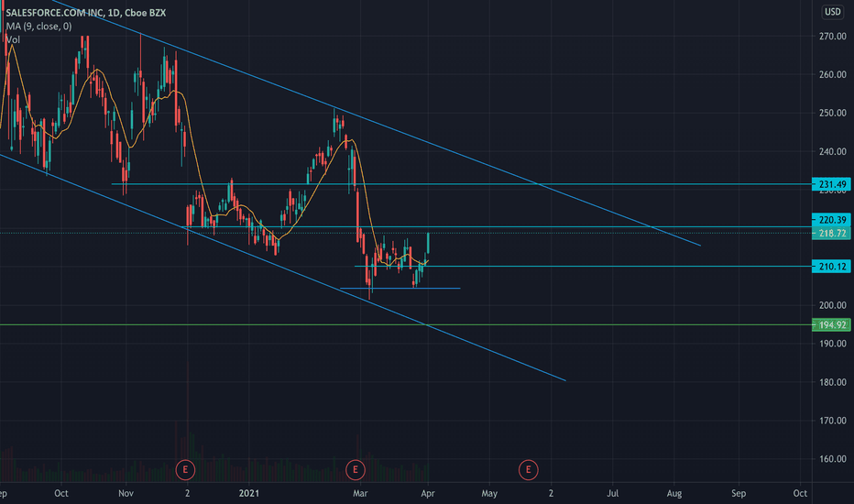Click the Oct label at left of time axis
This screenshot has height=504, width=854.
tap(61, 493)
